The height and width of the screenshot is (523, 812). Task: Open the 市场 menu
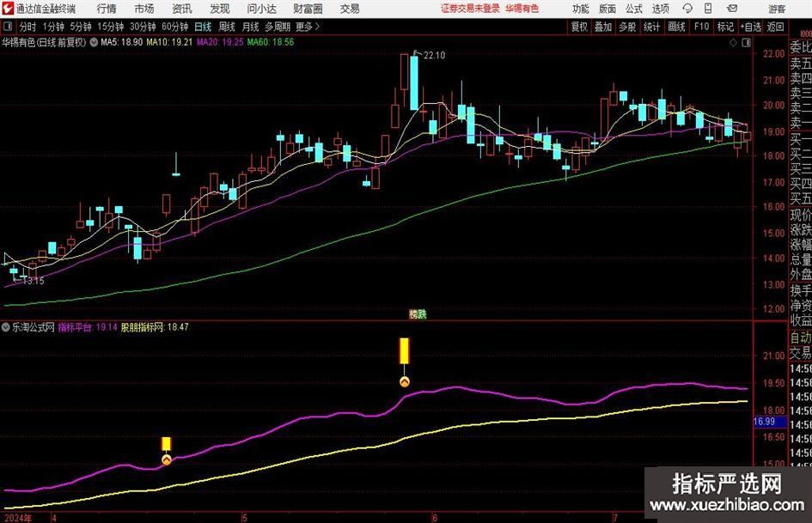click(144, 9)
